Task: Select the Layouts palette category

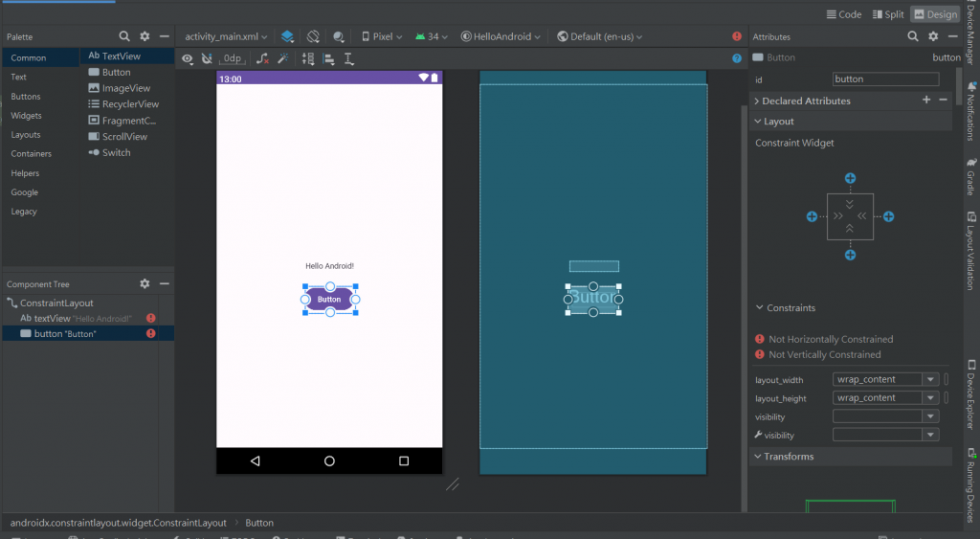Action: (26, 135)
